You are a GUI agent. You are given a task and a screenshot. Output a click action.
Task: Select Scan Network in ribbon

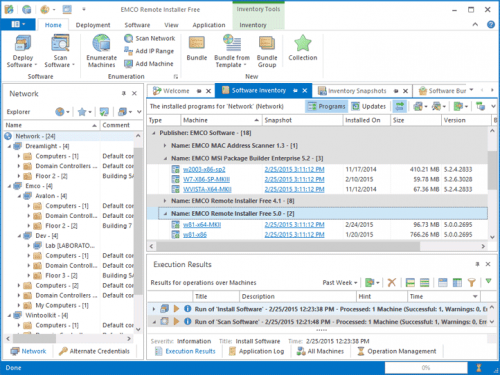coord(149,38)
